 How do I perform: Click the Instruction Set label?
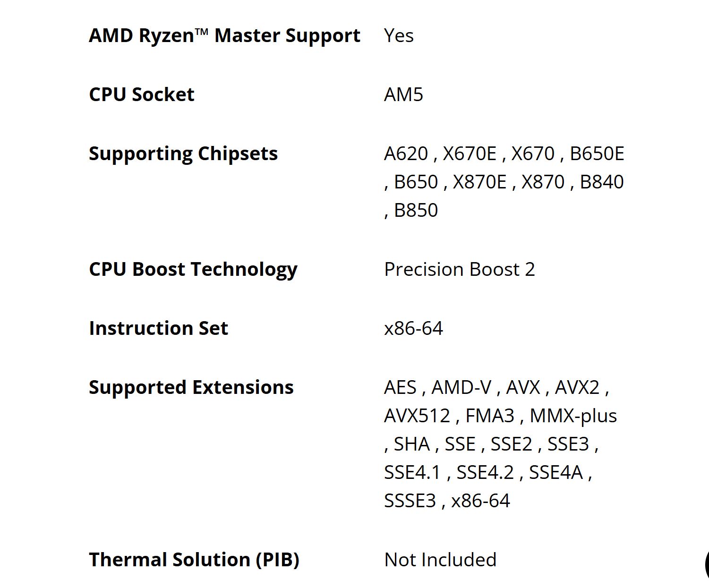point(158,328)
